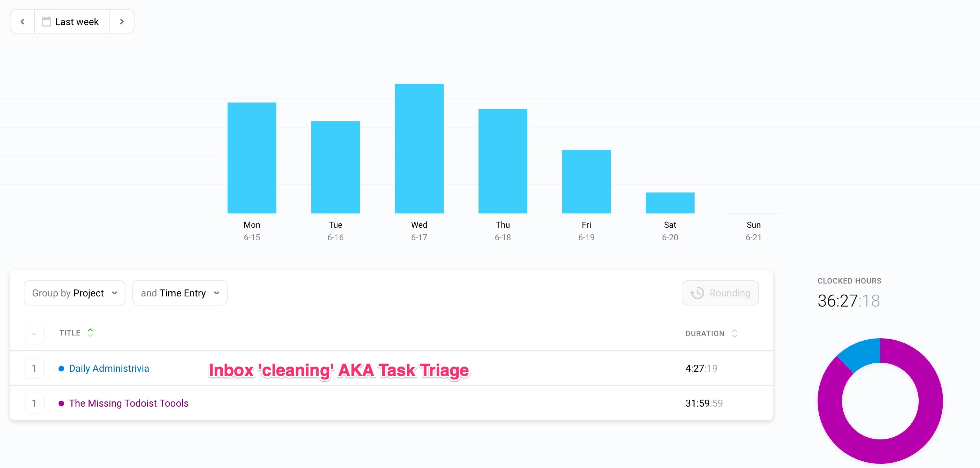This screenshot has height=468, width=980.
Task: Advance to the next week using right arrow
Action: (122, 21)
